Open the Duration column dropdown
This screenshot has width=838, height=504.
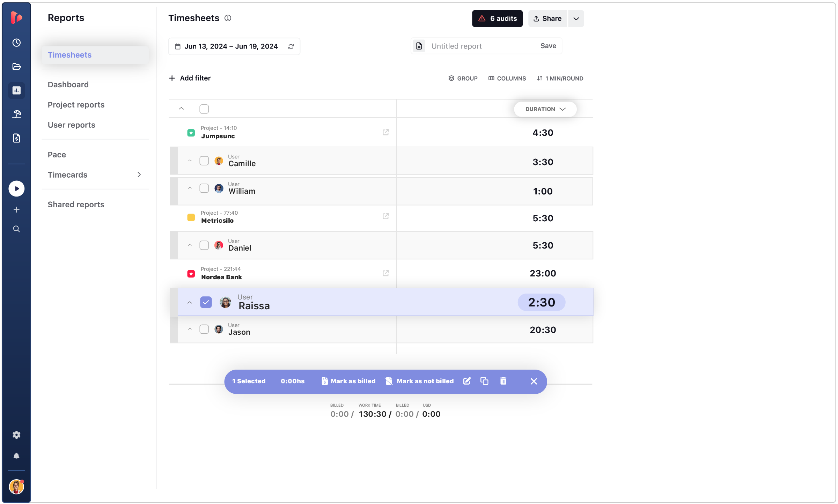(x=545, y=109)
